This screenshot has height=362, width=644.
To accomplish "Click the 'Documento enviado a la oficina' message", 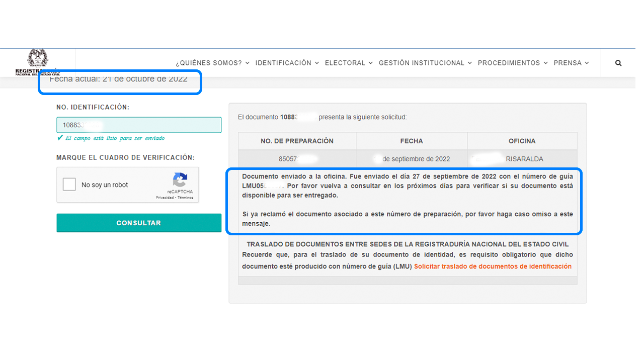I will pos(408,186).
